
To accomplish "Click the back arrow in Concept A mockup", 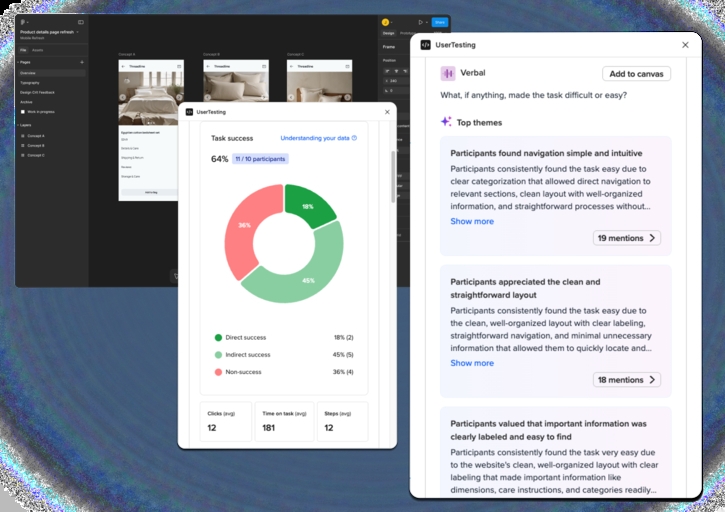I will (x=123, y=67).
